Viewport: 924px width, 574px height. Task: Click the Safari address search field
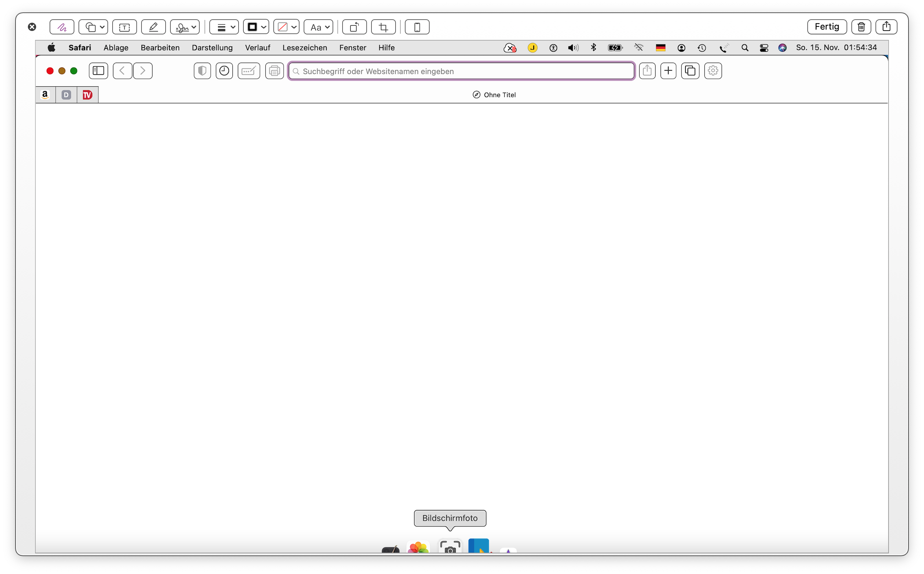click(x=461, y=71)
